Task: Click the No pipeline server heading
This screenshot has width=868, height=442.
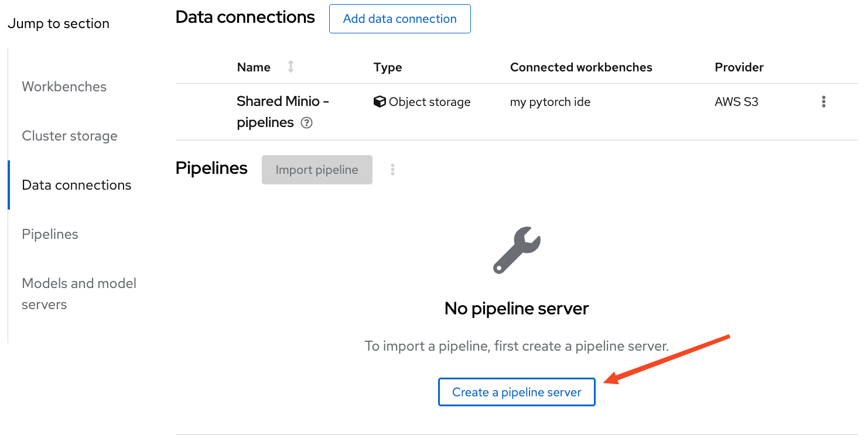Action: pos(517,308)
